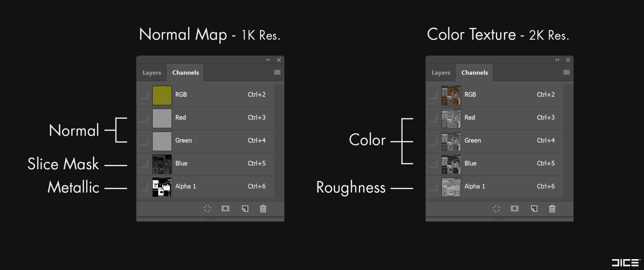The height and width of the screenshot is (270, 644).
Task: Select Alpha 1 channel name in Color Texture panel
Action: pos(475,186)
